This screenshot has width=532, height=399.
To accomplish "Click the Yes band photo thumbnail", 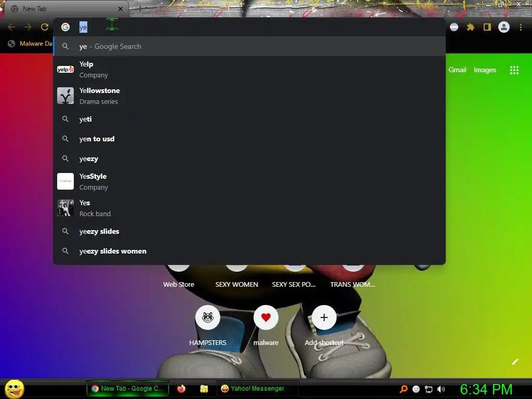I will click(x=65, y=208).
